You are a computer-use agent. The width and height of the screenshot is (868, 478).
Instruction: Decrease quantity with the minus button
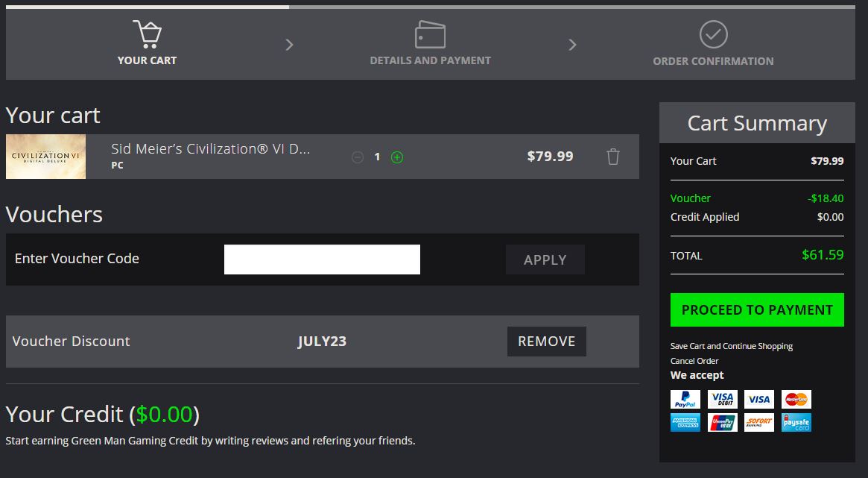[x=358, y=157]
